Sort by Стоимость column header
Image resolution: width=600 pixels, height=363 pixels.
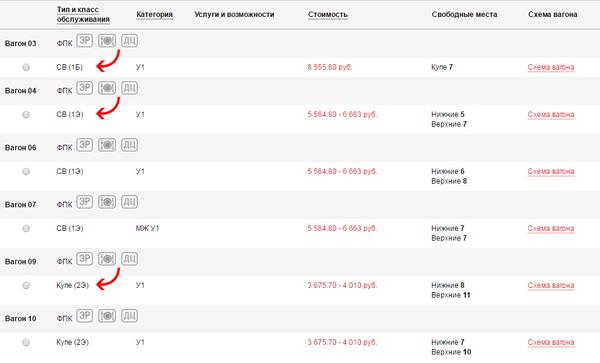tap(328, 15)
